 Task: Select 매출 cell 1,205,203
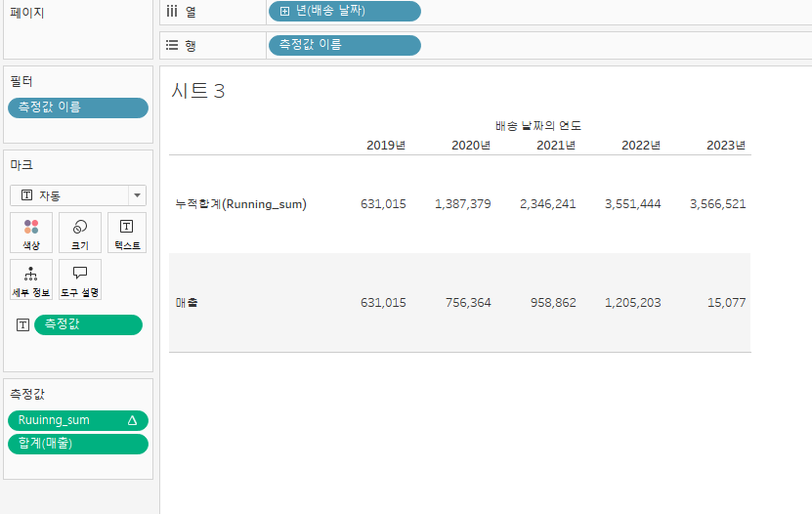coord(632,303)
